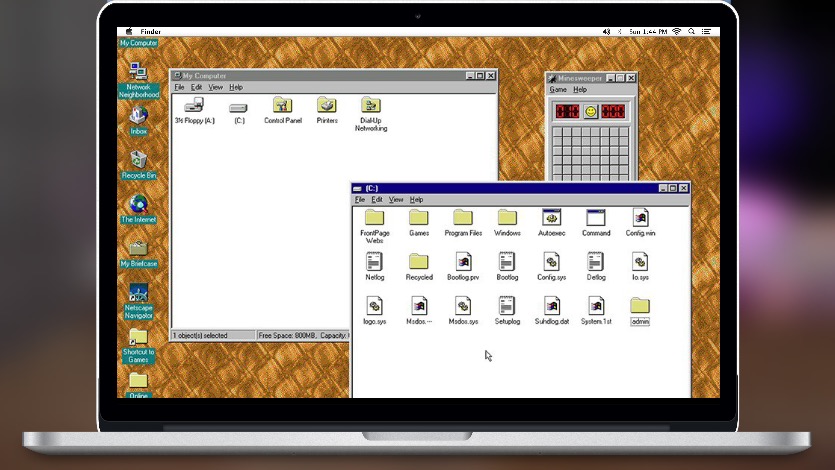Select the Command file icon

[596, 222]
